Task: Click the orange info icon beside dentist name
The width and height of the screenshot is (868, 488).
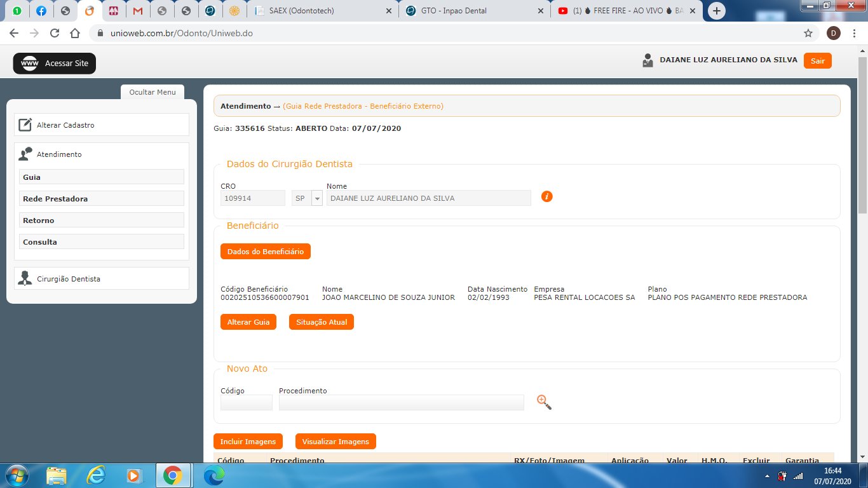Action: tap(546, 196)
